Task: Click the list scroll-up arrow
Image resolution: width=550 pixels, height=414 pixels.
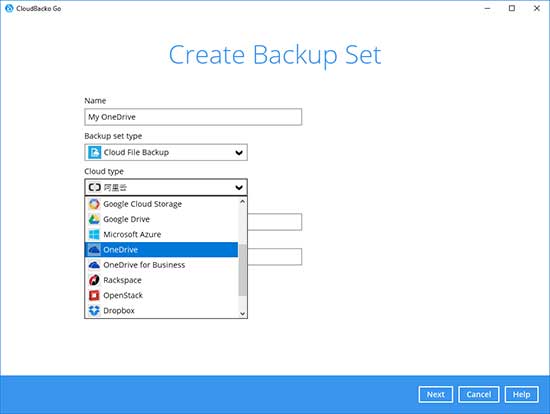Action: coord(242,201)
